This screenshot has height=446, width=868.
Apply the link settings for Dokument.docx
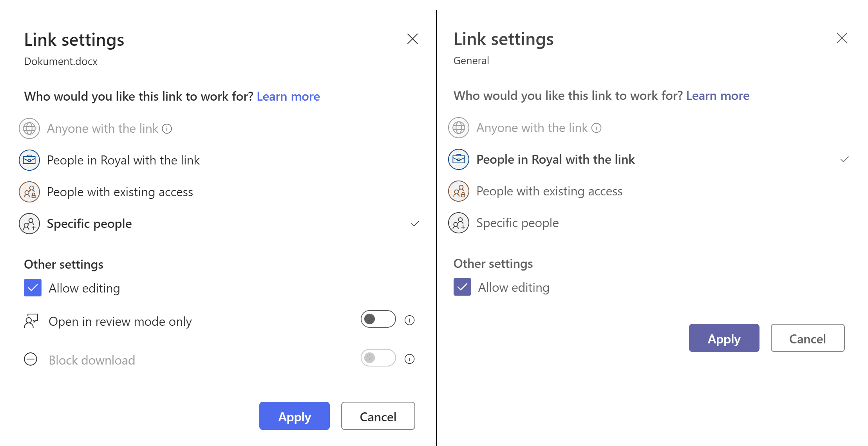tap(294, 416)
